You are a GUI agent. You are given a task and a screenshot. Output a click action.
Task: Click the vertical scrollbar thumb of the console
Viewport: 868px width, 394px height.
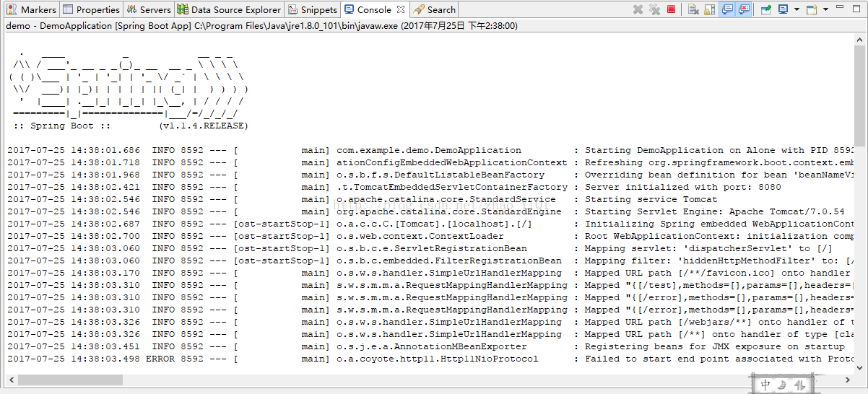tap(861, 97)
